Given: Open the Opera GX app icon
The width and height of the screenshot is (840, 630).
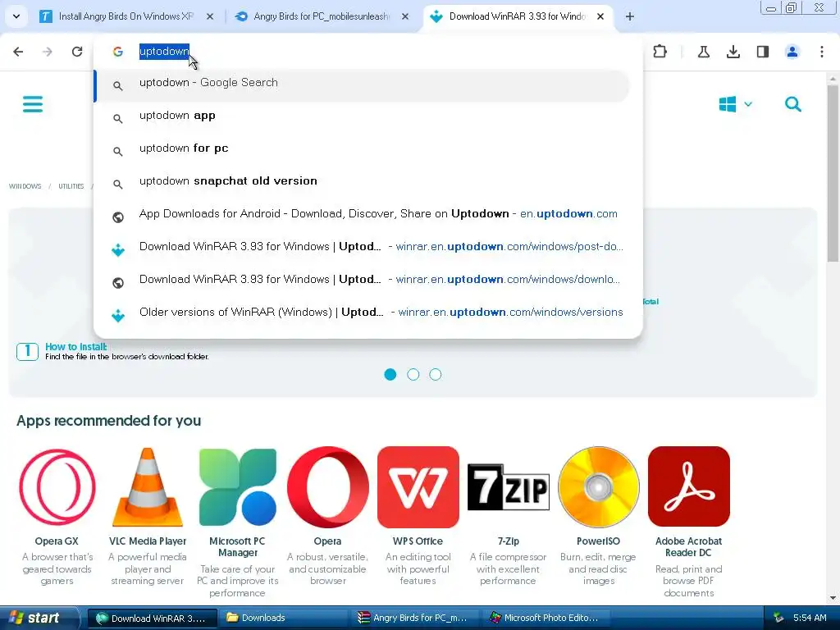Looking at the screenshot, I should (x=57, y=487).
